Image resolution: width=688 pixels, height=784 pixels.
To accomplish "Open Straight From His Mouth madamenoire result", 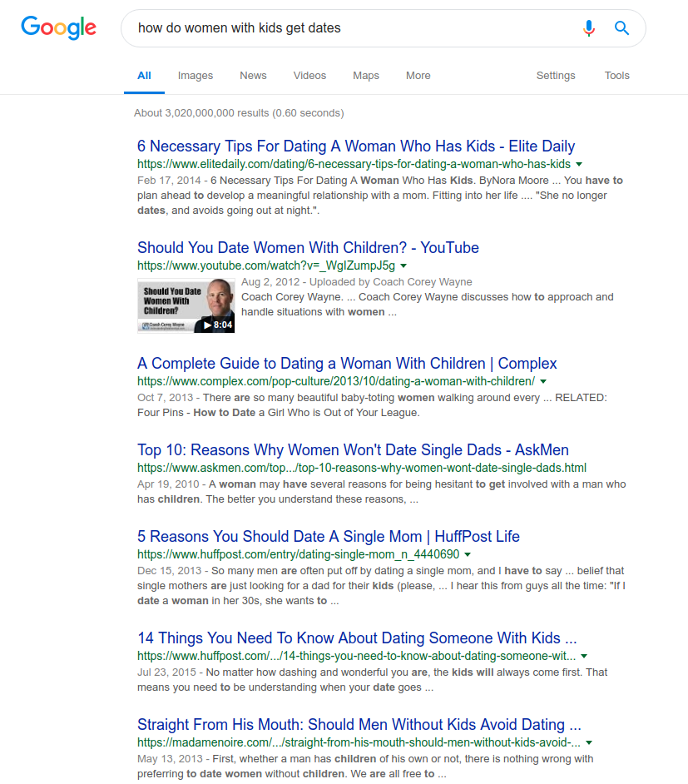I will tap(359, 724).
